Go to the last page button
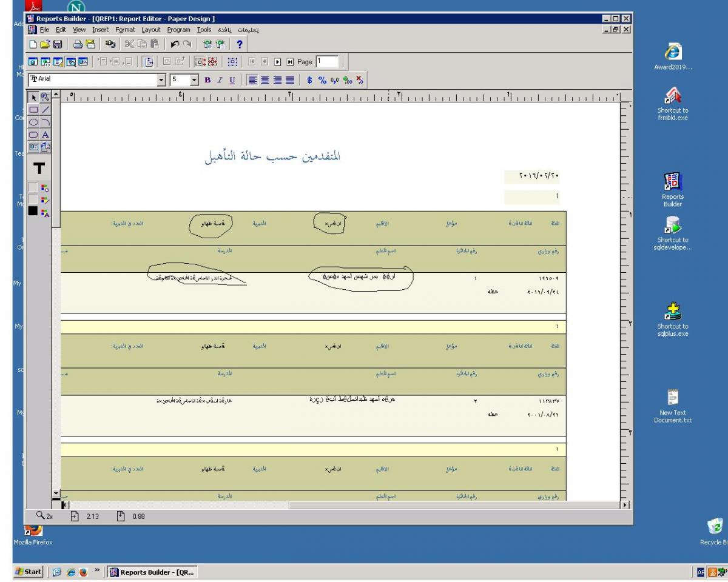The height and width of the screenshot is (582, 728). tap(290, 62)
